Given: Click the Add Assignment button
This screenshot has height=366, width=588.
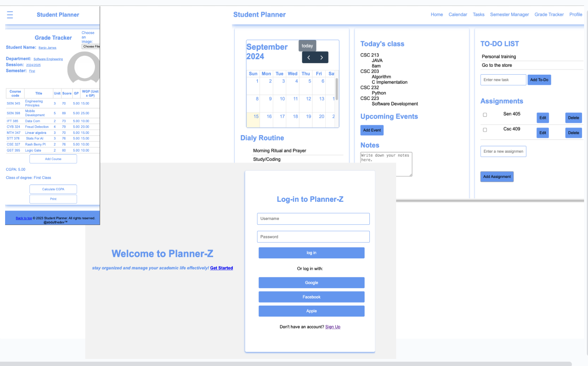Looking at the screenshot, I should [x=497, y=177].
